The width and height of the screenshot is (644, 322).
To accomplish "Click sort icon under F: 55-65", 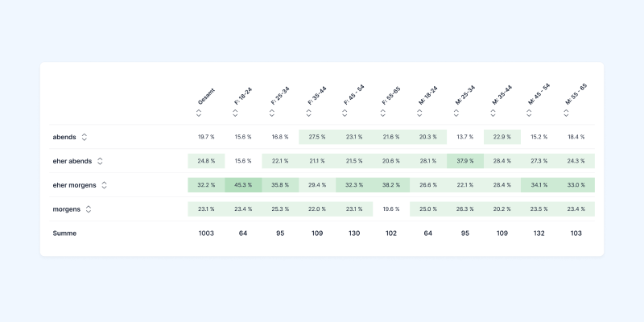I will pyautogui.click(x=383, y=114).
